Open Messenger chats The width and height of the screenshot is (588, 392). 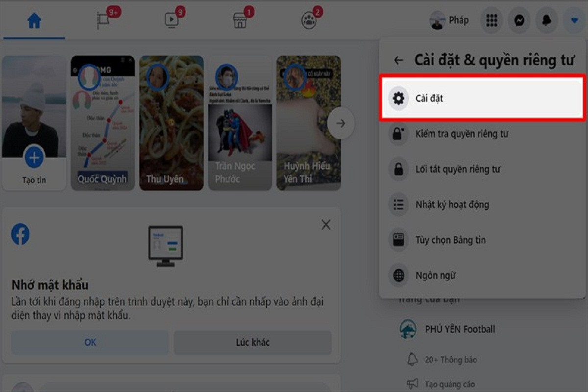pyautogui.click(x=519, y=21)
